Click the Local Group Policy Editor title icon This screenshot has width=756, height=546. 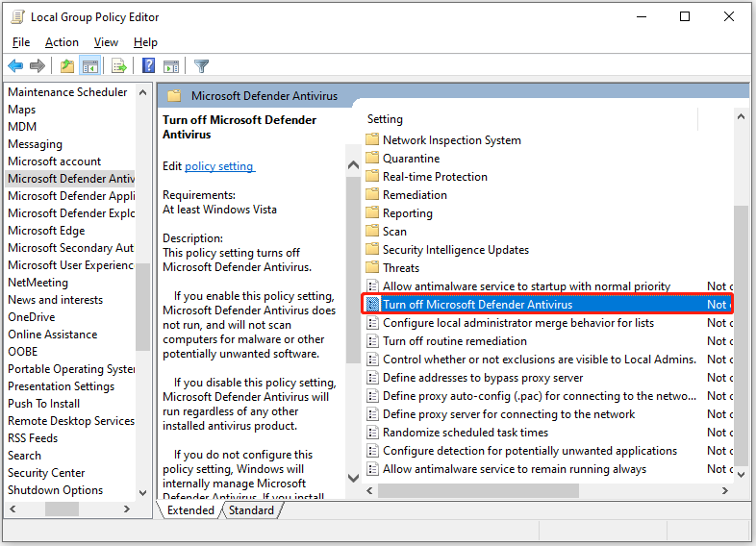pyautogui.click(x=18, y=17)
